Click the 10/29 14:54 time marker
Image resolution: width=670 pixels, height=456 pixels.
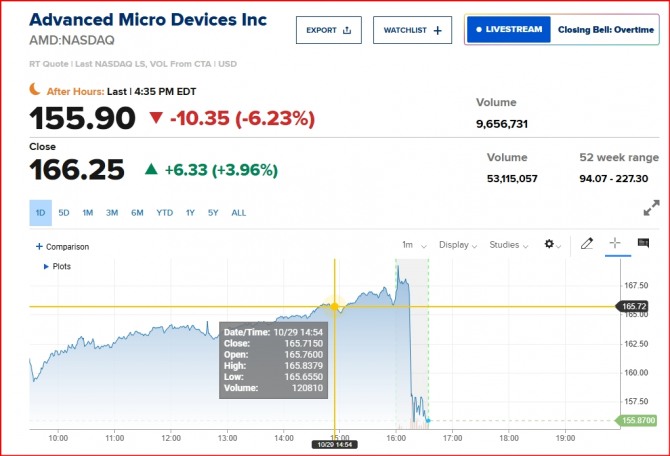pos(333,443)
